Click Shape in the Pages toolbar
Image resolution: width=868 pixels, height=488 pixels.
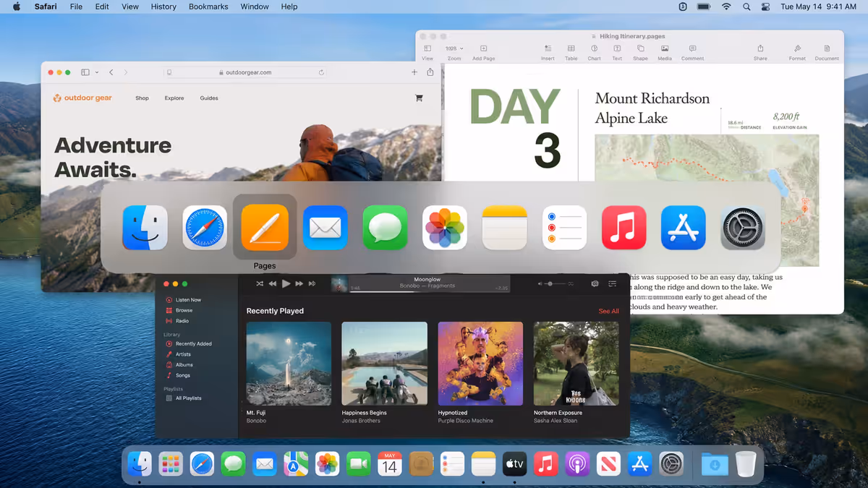click(640, 52)
